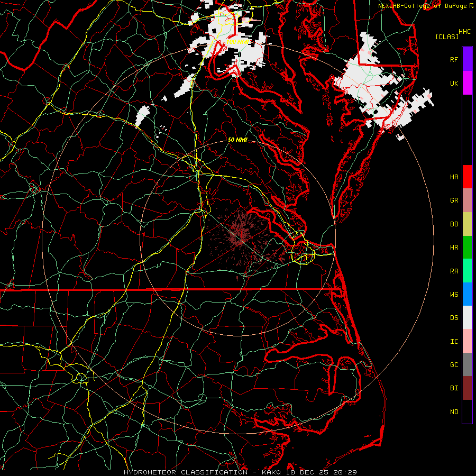
Task: Pick the RA light green swatch
Action: coord(467,271)
